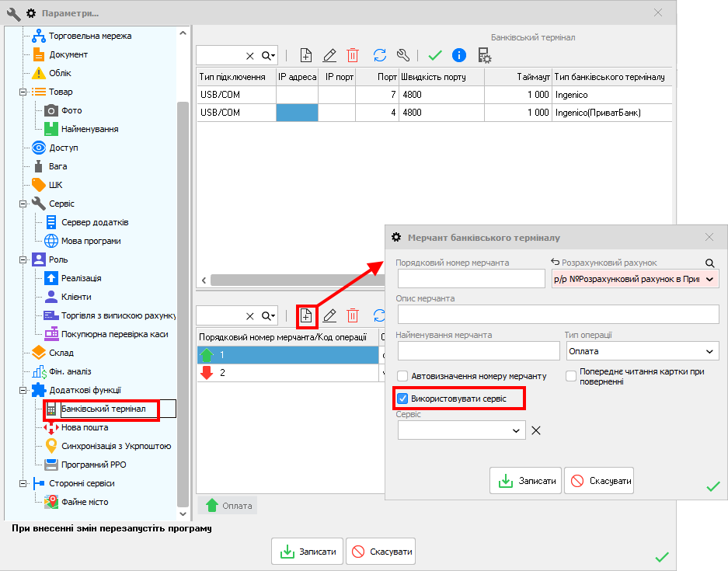Click the magnifier icon next to Розрахунковий рахунок

pyautogui.click(x=709, y=263)
